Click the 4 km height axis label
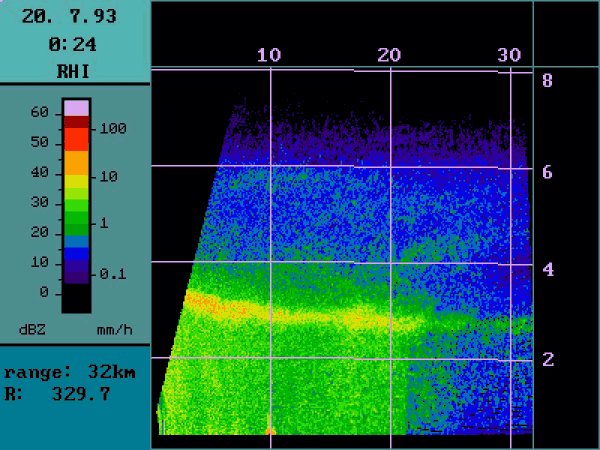600x450 pixels. point(547,269)
